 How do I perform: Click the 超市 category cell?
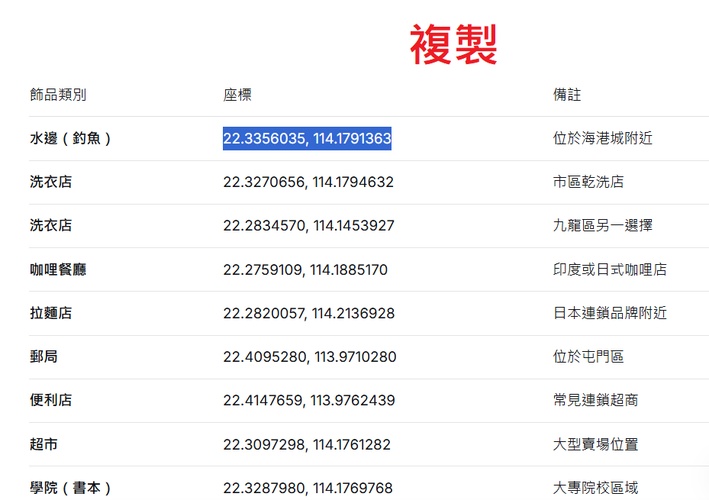[x=44, y=444]
